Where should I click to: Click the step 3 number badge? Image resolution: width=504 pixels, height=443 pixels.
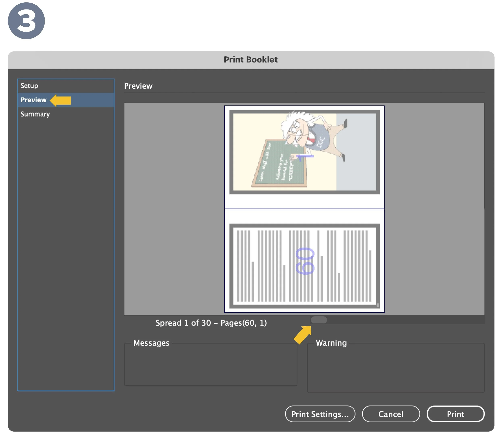click(26, 21)
